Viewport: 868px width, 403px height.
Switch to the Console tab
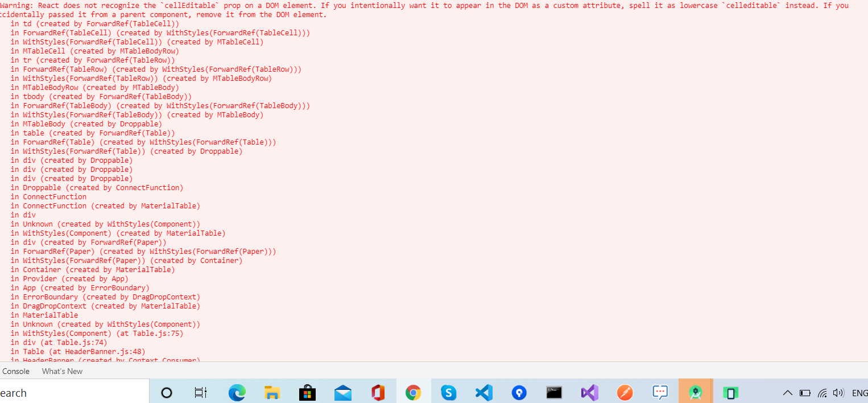[x=15, y=371]
